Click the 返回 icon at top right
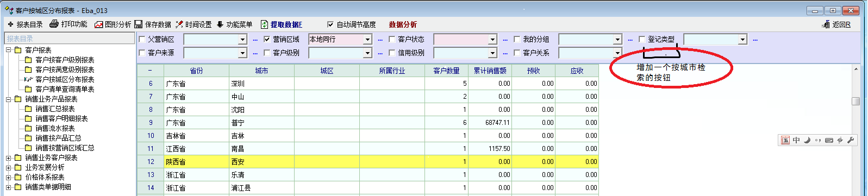 coord(826,24)
